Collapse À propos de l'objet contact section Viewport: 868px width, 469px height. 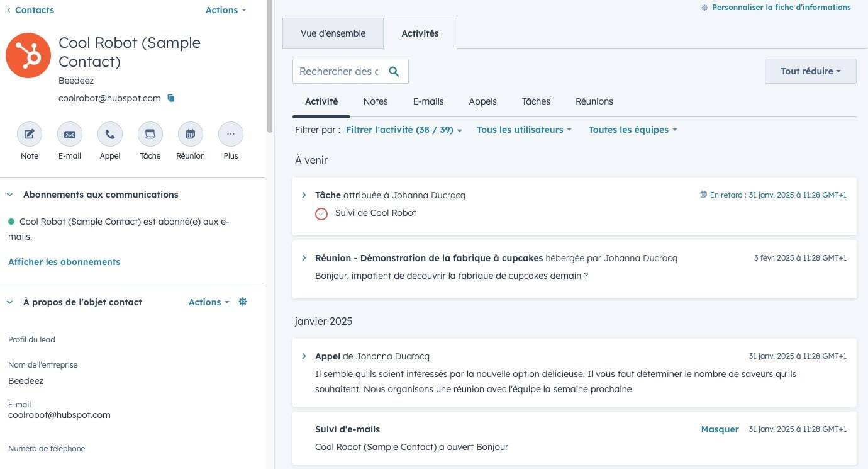coord(10,302)
